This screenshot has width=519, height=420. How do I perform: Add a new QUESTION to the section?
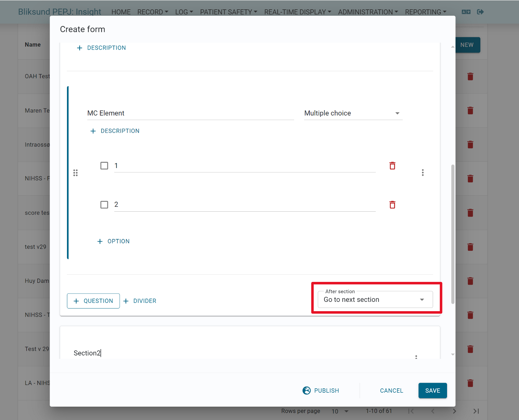(93, 301)
